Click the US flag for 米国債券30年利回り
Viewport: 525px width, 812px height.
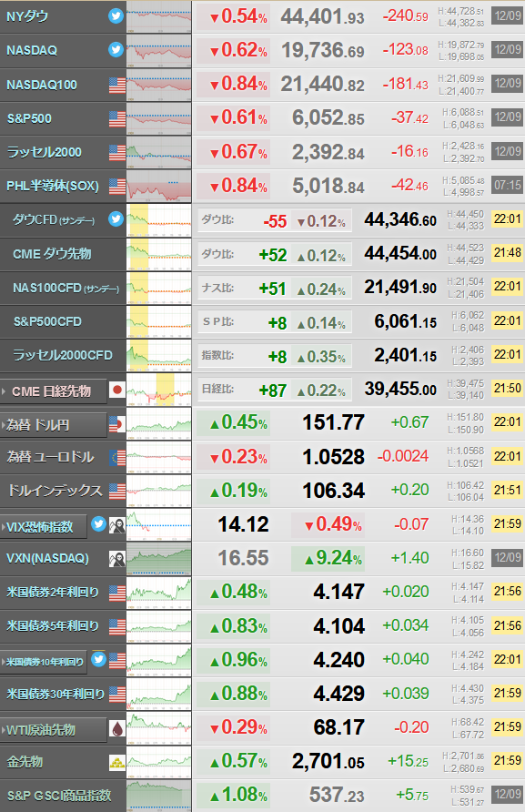117,695
